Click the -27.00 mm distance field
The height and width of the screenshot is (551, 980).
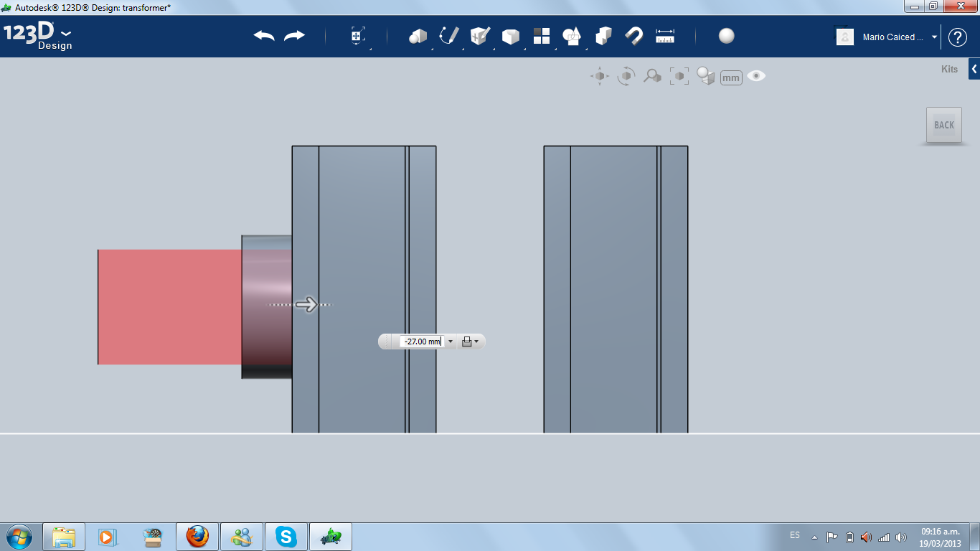coord(422,342)
